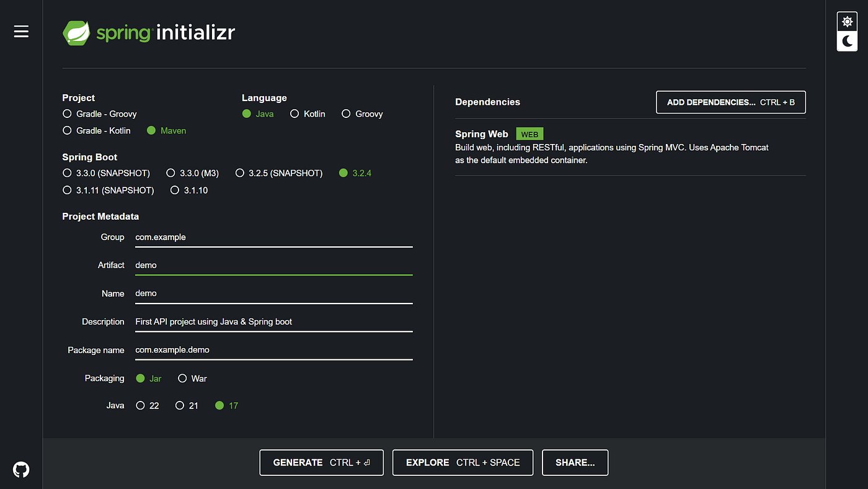Switch to the light theme sun icon
The image size is (868, 489).
847,22
